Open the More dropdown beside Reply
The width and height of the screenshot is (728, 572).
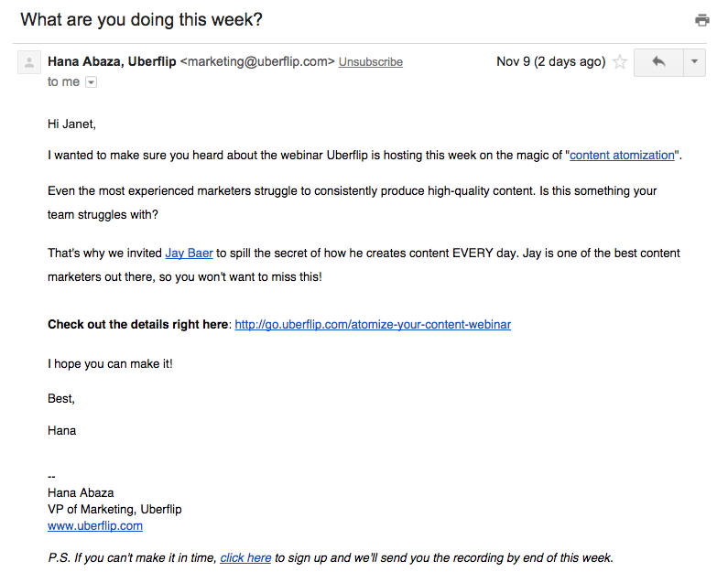(694, 62)
